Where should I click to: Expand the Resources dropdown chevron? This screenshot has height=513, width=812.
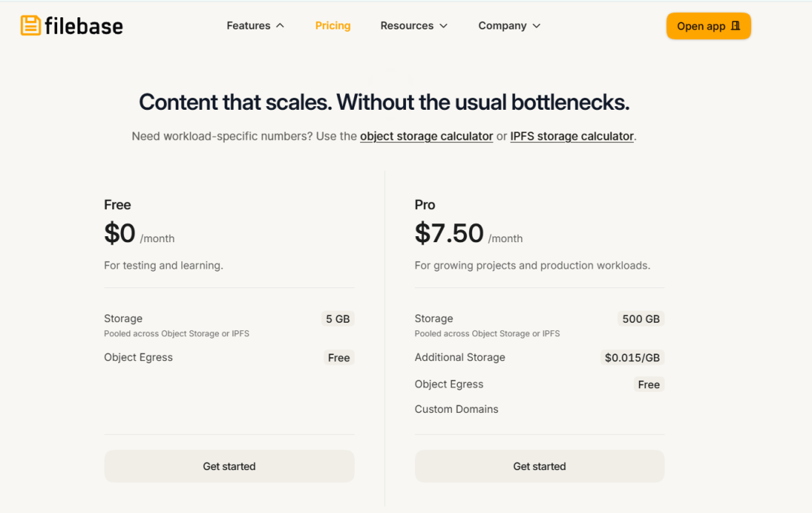point(444,26)
